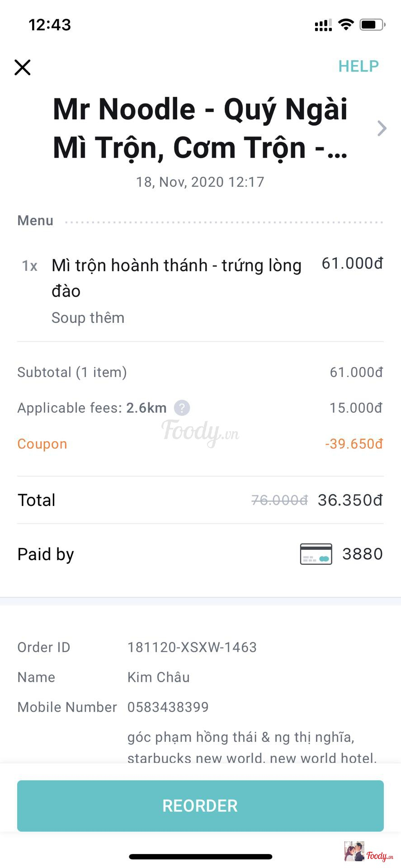Tap the mobile number 0583438399
Screen dimensions: 401x868
tap(168, 707)
